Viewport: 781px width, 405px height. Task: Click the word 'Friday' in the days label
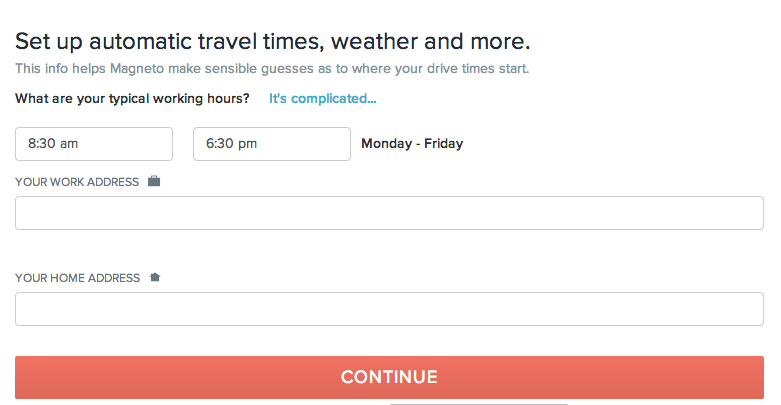point(443,143)
